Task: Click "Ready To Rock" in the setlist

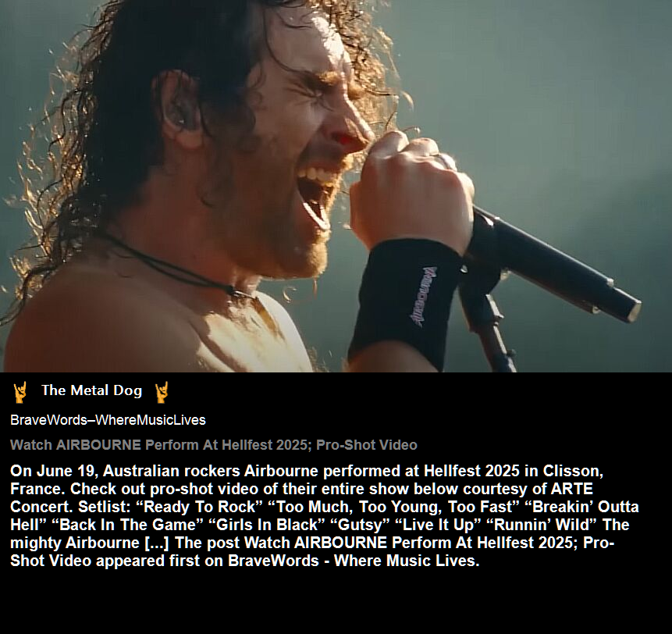Action: tap(199, 507)
